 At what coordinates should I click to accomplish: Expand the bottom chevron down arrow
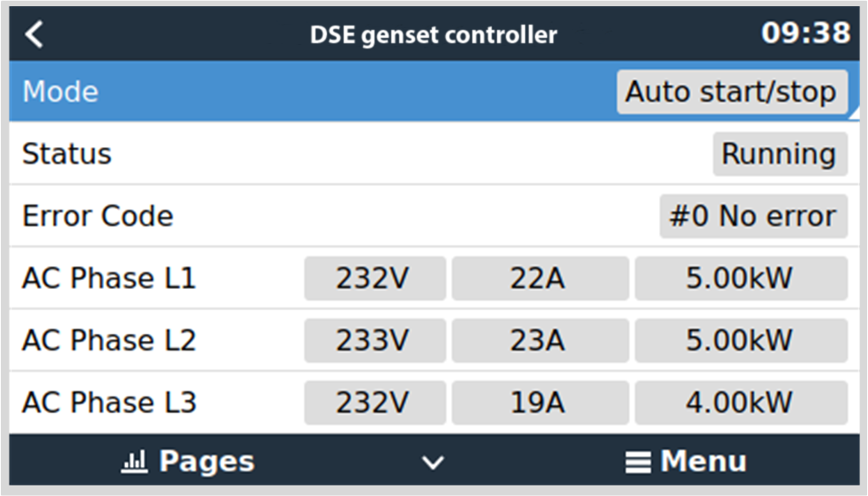point(433,463)
